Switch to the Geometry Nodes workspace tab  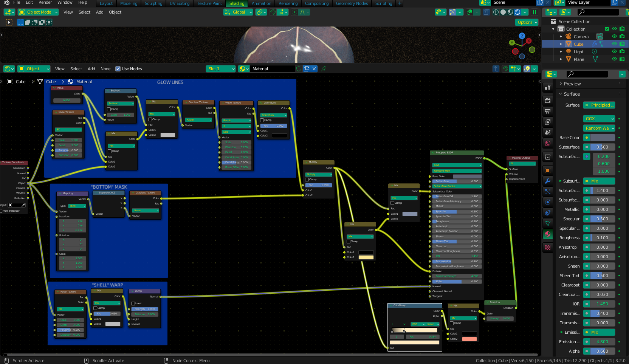(352, 3)
